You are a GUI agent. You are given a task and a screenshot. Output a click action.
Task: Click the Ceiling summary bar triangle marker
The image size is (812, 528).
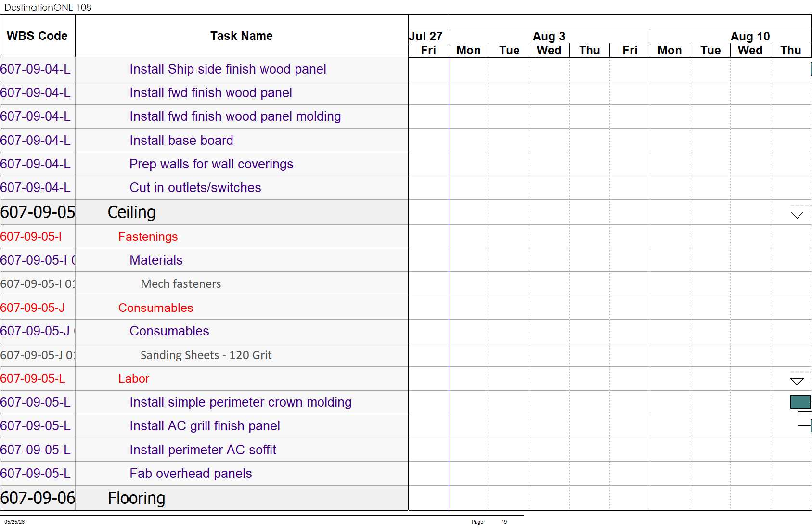pos(797,215)
